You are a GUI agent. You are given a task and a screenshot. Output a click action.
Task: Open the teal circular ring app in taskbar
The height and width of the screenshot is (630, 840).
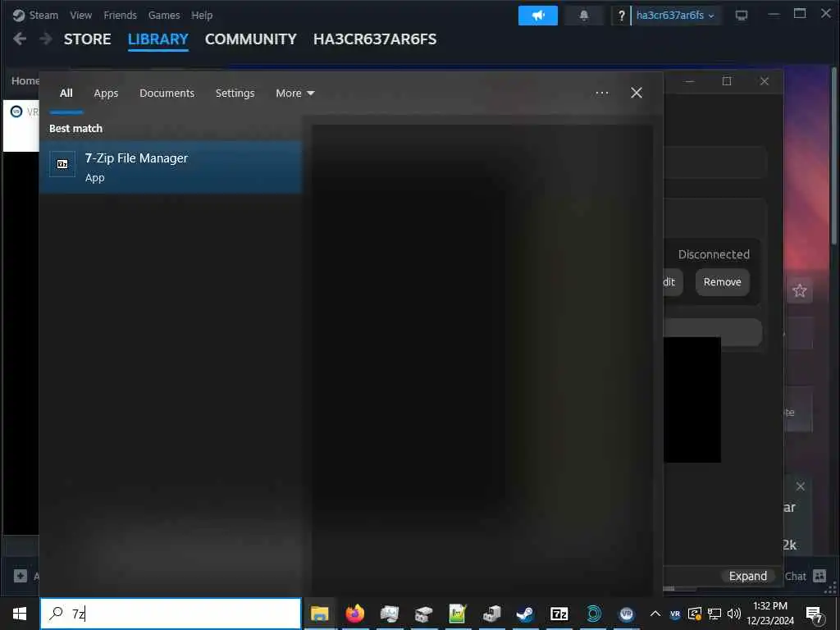tap(593, 614)
